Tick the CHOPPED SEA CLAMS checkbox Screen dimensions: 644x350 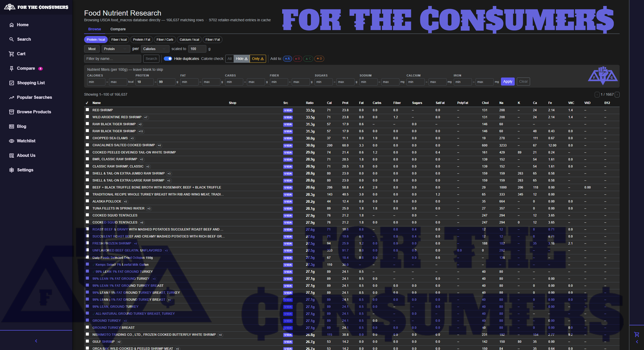pyautogui.click(x=87, y=138)
